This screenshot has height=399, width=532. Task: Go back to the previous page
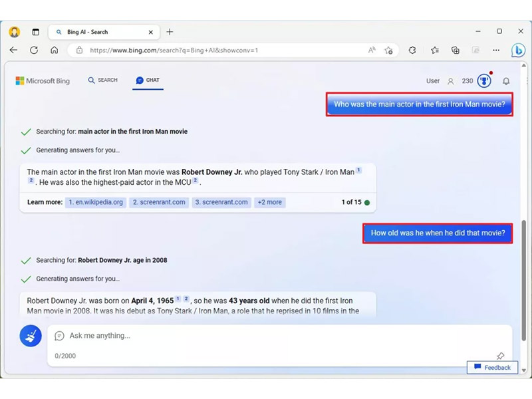13,51
